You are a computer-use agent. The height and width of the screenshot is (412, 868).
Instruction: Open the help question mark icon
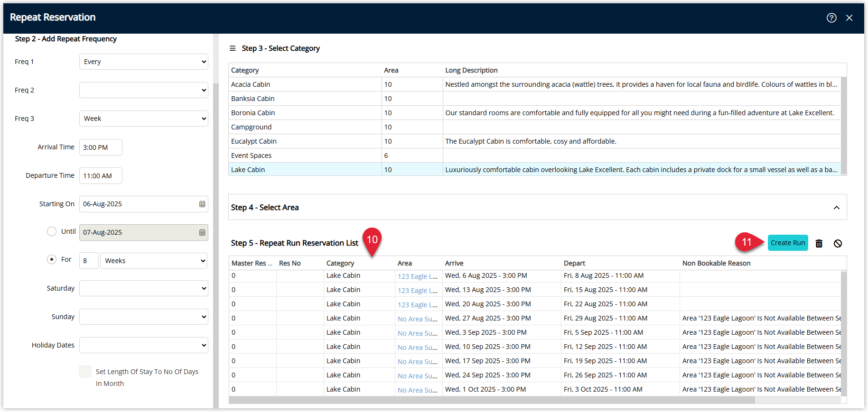[831, 18]
